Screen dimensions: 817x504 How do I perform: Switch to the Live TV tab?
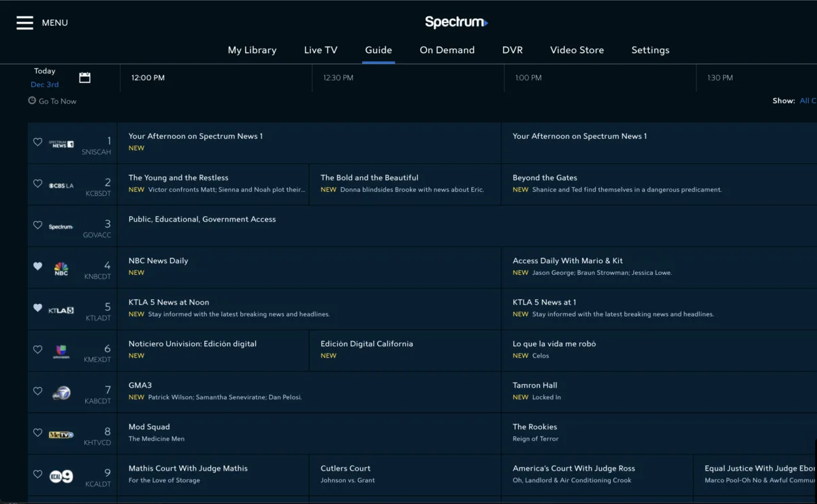pyautogui.click(x=321, y=50)
